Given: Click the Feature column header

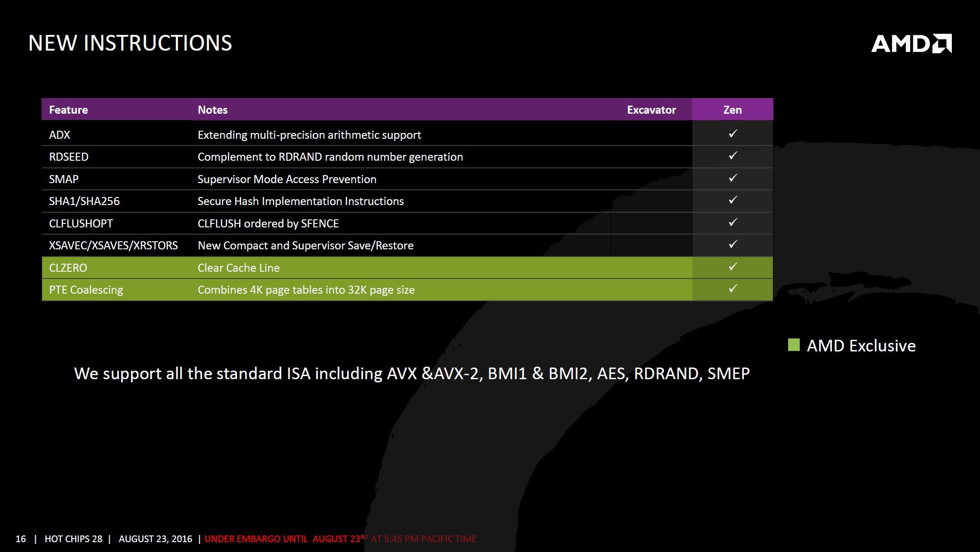Looking at the screenshot, I should [x=68, y=110].
